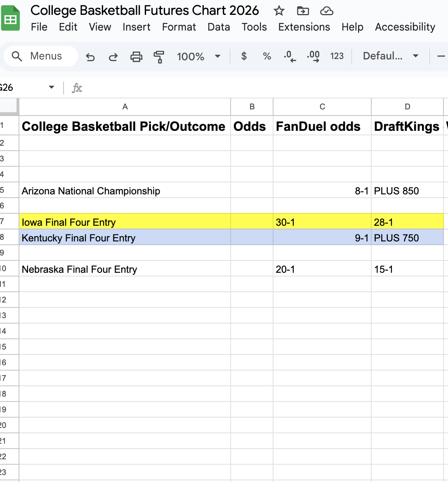Format as currency with dollar icon
Screen dimensions: 448x482
point(244,56)
